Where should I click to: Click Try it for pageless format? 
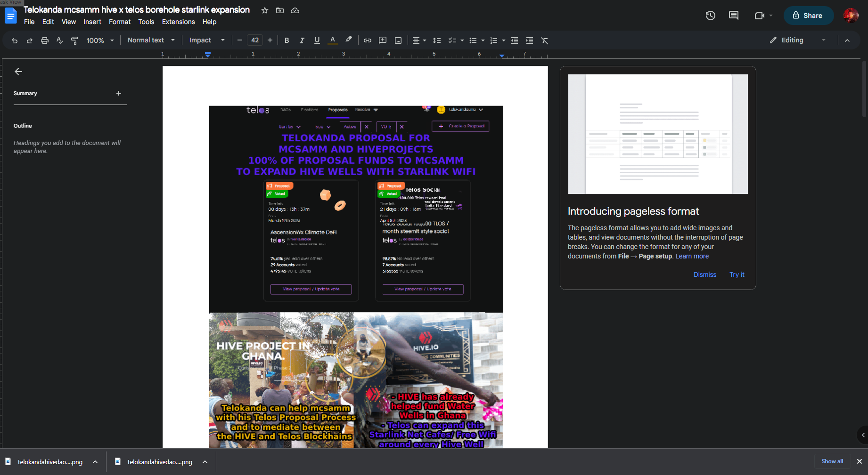coord(737,274)
